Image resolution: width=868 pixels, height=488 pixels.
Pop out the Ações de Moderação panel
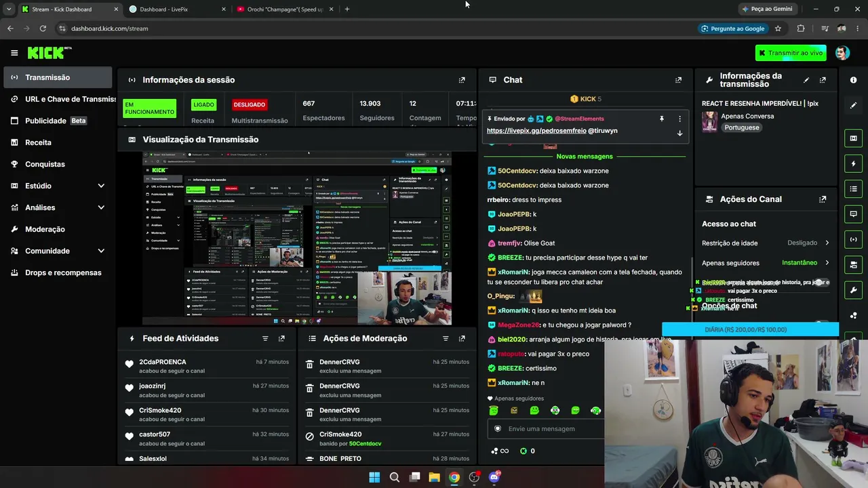click(462, 338)
